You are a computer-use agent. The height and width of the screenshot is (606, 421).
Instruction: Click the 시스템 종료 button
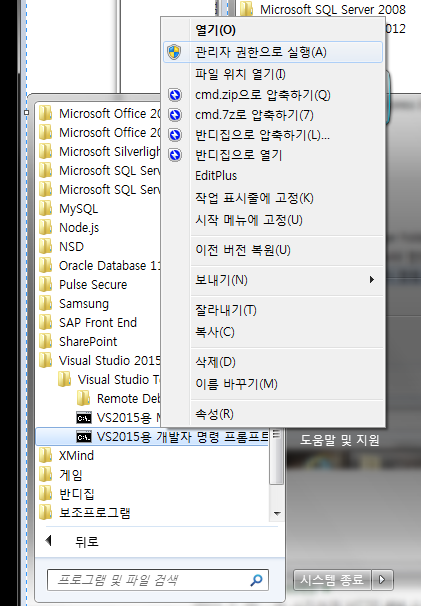click(332, 579)
